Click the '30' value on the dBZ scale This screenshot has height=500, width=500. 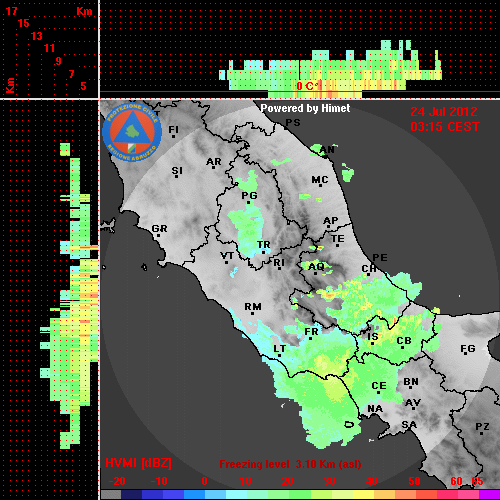pyautogui.click(x=329, y=481)
